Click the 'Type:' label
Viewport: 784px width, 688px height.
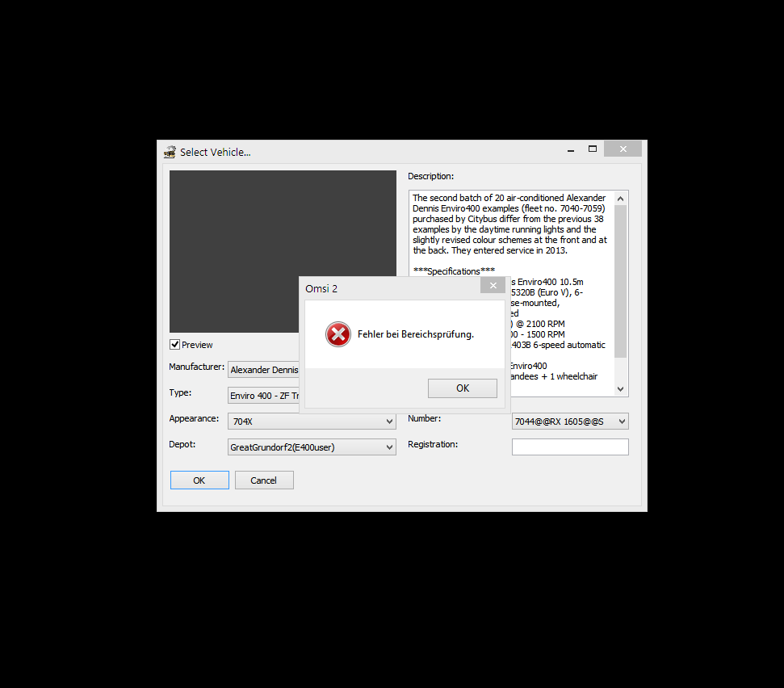tap(180, 392)
